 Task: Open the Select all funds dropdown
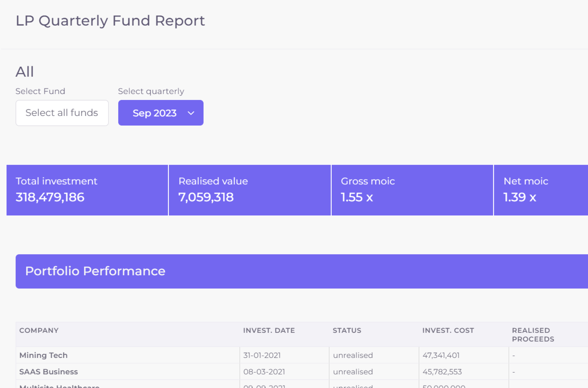(x=62, y=113)
